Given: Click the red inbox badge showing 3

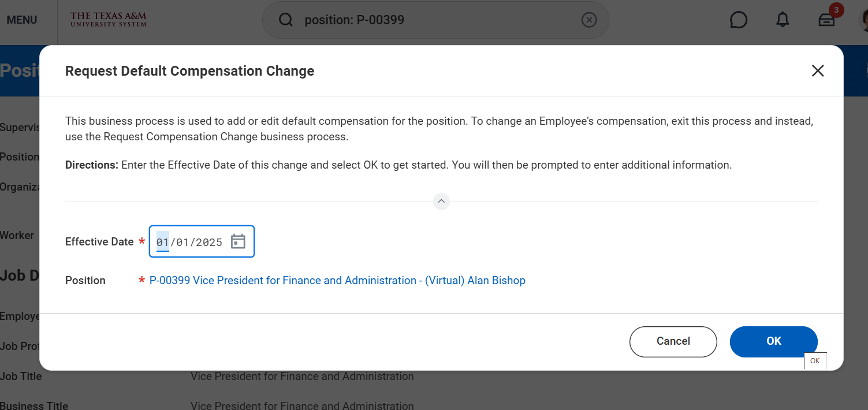Looking at the screenshot, I should pos(836,10).
